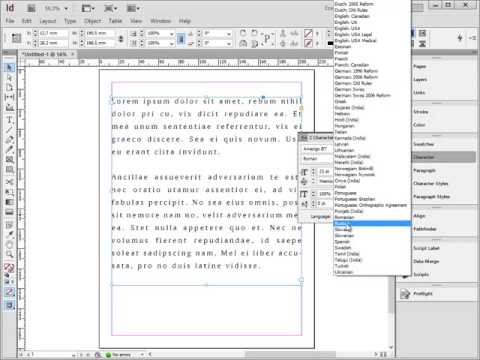Viewport: 480px width, 360px height.
Task: Open the Character Styles panel
Action: [x=431, y=183]
